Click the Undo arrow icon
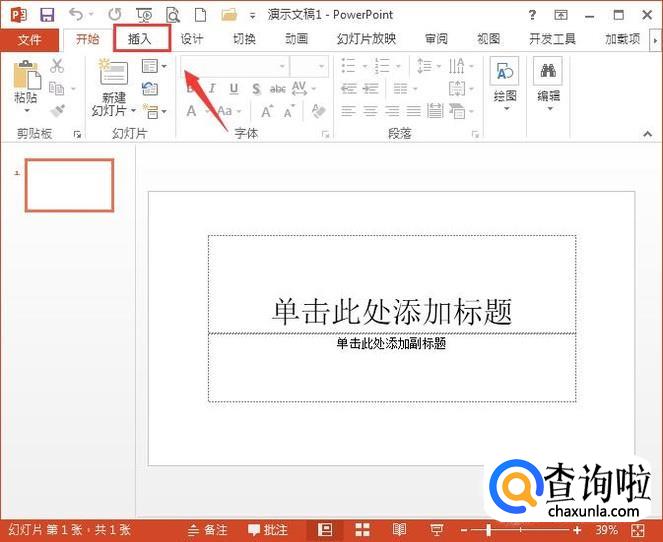 (76, 15)
